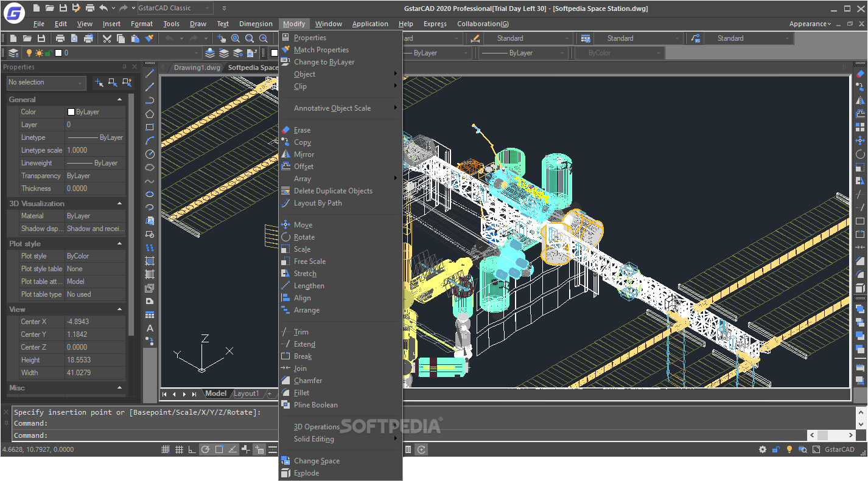Open the No selection object dropdown
The width and height of the screenshot is (868, 481).
pyautogui.click(x=46, y=83)
